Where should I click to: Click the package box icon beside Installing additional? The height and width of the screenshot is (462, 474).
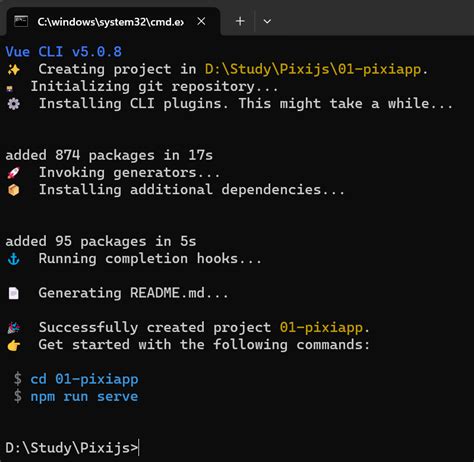(x=14, y=190)
